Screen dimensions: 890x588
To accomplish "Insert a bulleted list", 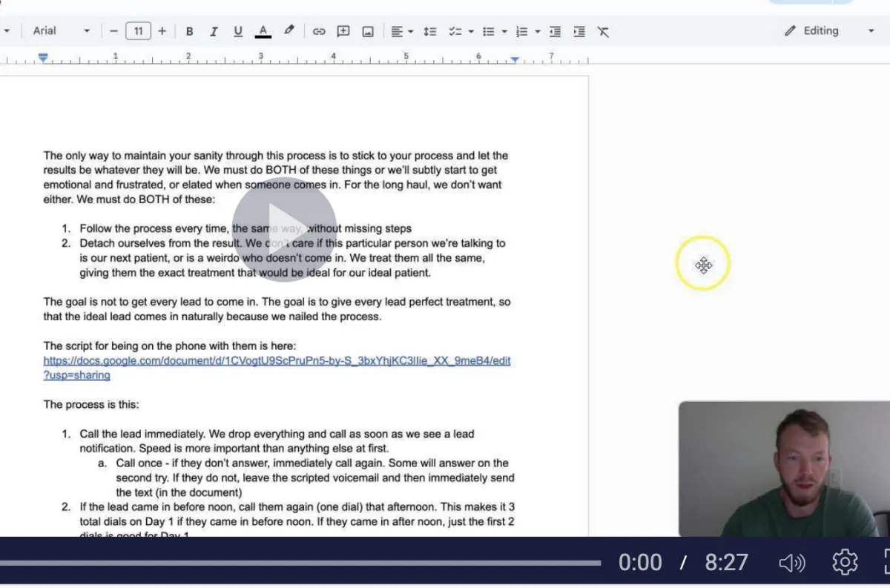I will point(488,31).
